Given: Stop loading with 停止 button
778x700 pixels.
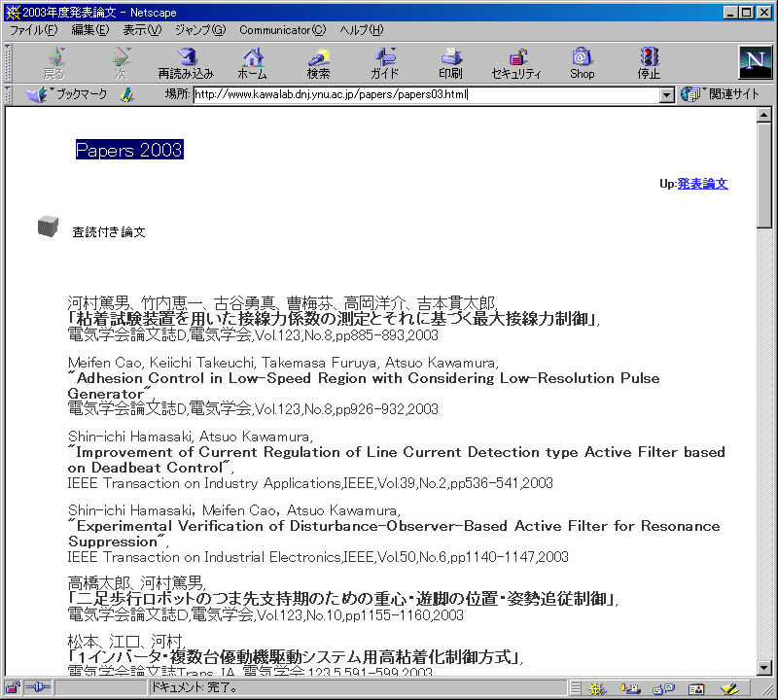Looking at the screenshot, I should click(x=649, y=63).
